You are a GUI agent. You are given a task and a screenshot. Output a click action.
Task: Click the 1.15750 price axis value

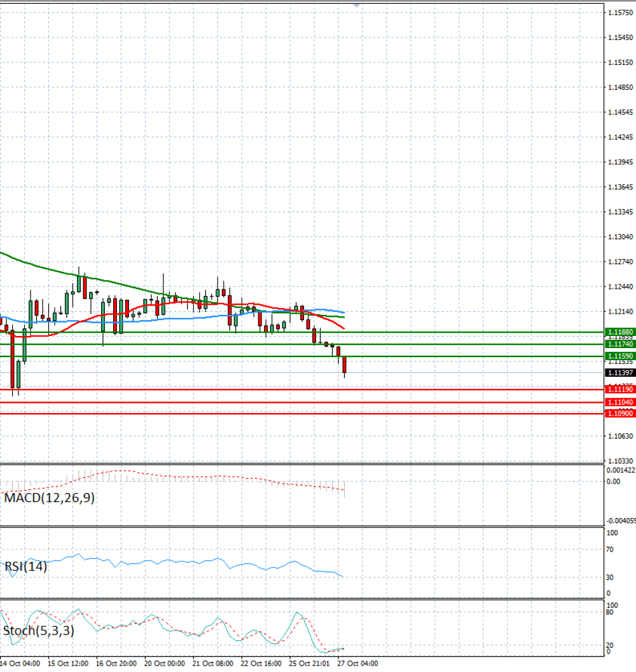pos(621,13)
